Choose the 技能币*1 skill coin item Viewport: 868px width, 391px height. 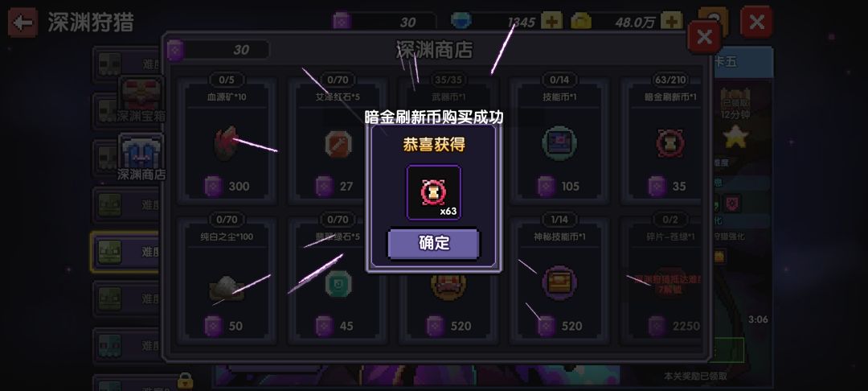click(x=559, y=141)
